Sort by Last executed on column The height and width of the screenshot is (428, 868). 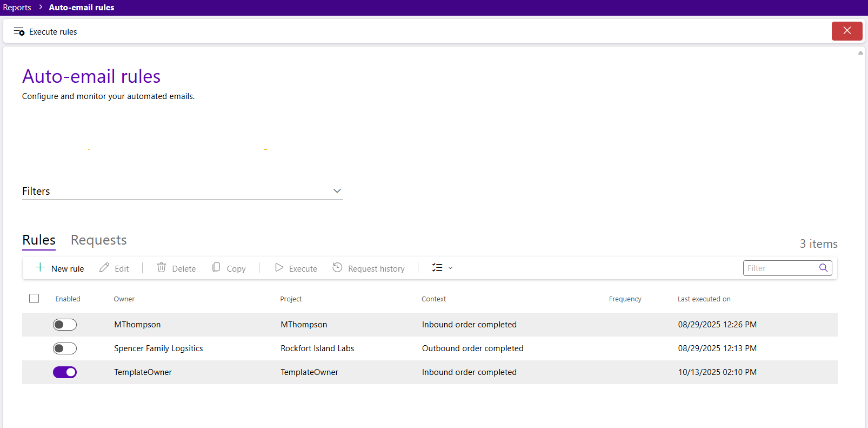click(x=704, y=299)
